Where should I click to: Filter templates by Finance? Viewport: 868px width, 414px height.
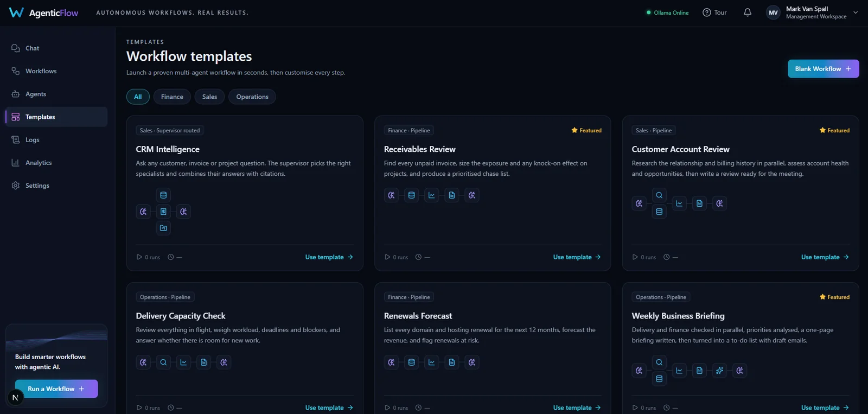[172, 97]
